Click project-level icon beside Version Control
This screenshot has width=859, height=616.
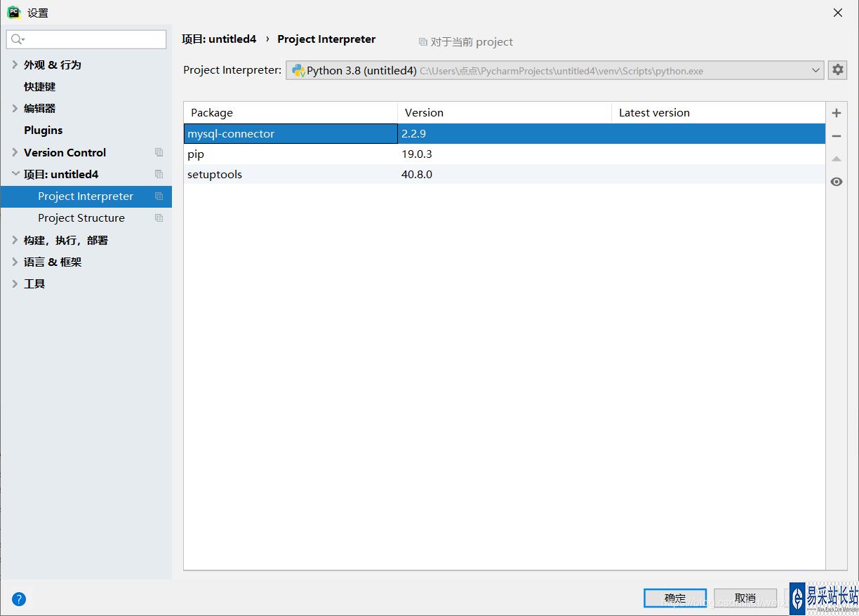(159, 152)
